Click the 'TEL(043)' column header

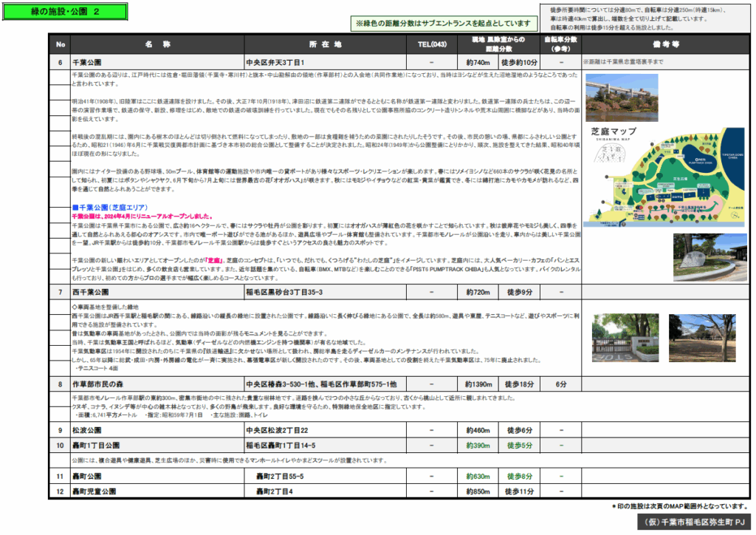point(432,44)
